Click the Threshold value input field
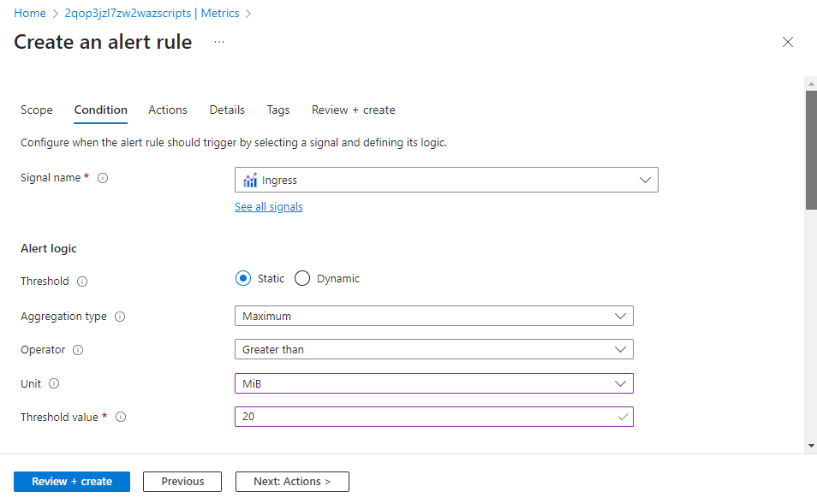The height and width of the screenshot is (504, 817). click(425, 417)
